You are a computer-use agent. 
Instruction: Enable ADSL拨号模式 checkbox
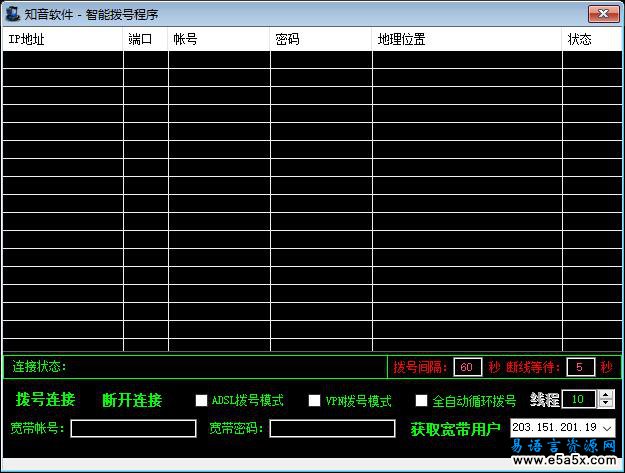click(x=201, y=400)
